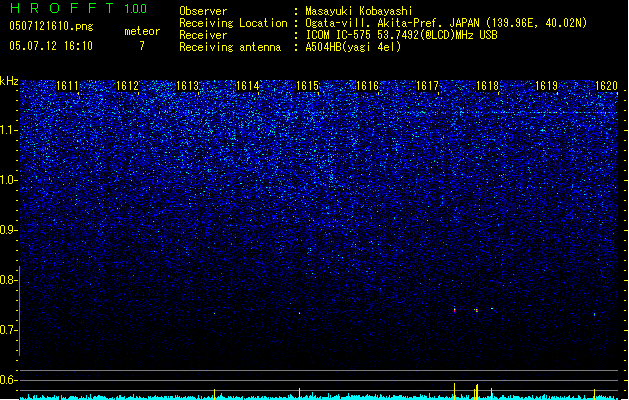Viewport: 629px width, 400px height.
Task: Click the Observer name Masayuki Kobayashi
Action: pyautogui.click(x=359, y=11)
